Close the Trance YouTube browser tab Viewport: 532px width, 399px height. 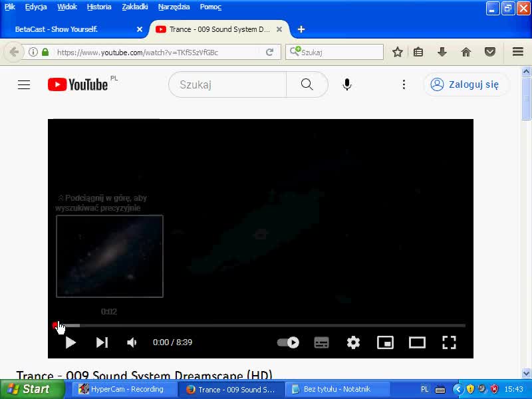pos(279,29)
